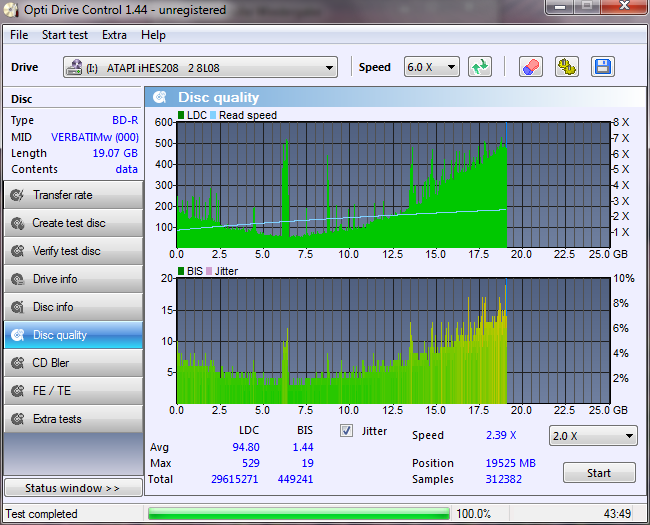
Task: Open the yellow options settings icon
Action: coord(567,67)
